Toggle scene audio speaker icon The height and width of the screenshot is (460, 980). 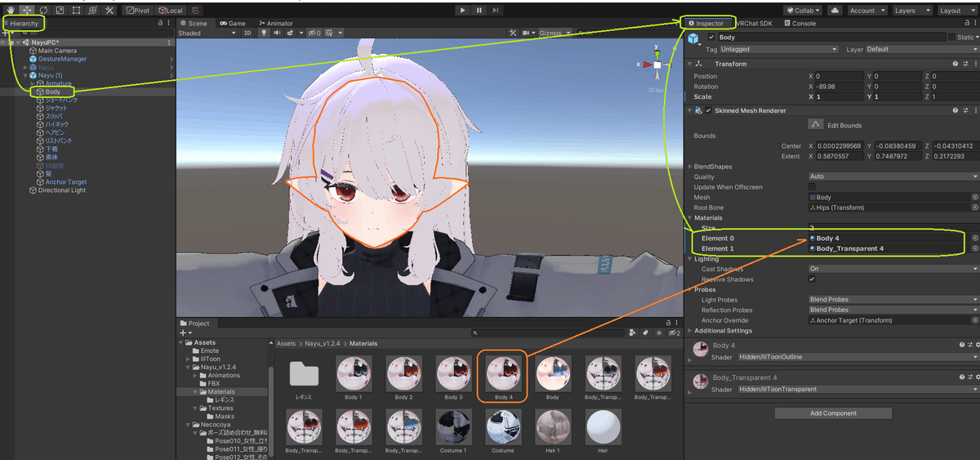(x=276, y=33)
